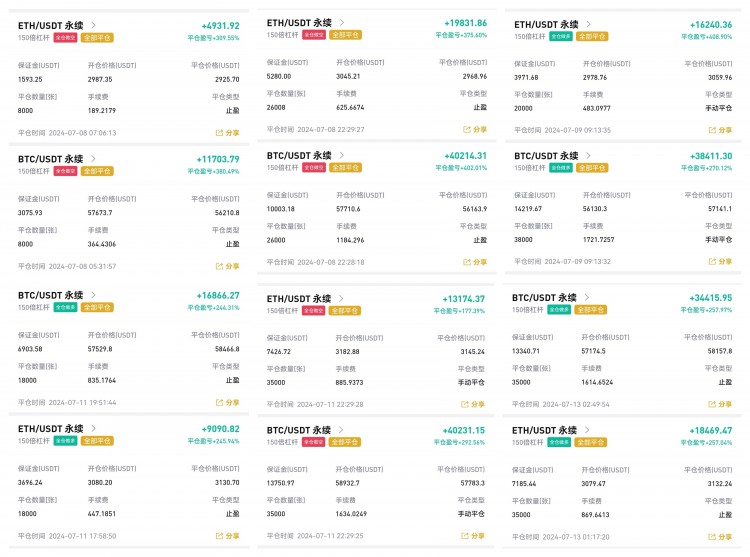Click yellow 全部平仓 tag on BTC/USDT +11703.79
This screenshot has height=557, width=750.
(x=97, y=171)
